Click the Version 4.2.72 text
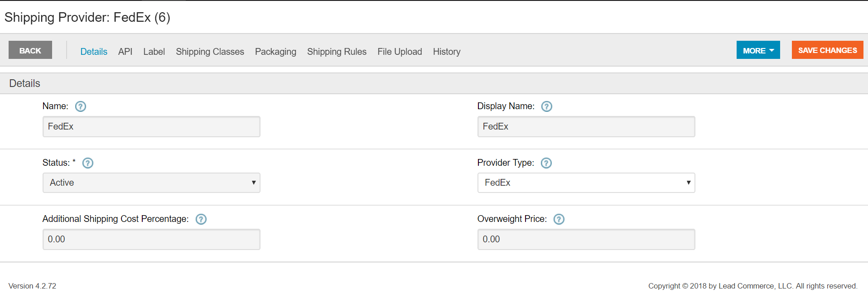This screenshot has height=308, width=868. [32, 286]
